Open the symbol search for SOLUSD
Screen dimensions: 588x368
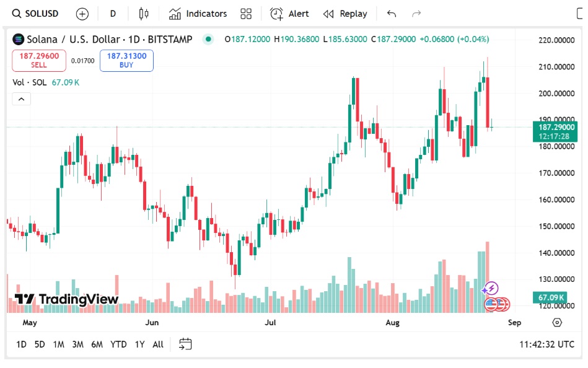tap(35, 13)
